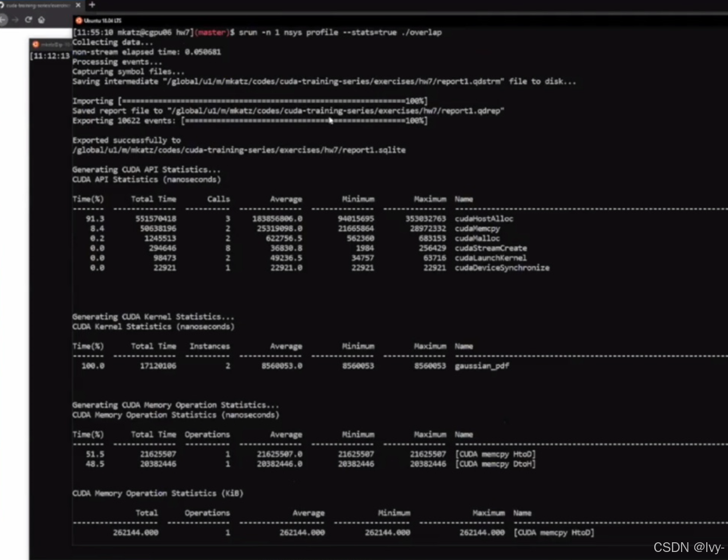Click the report1.sqlite path line
The height and width of the screenshot is (560, 728).
(239, 150)
